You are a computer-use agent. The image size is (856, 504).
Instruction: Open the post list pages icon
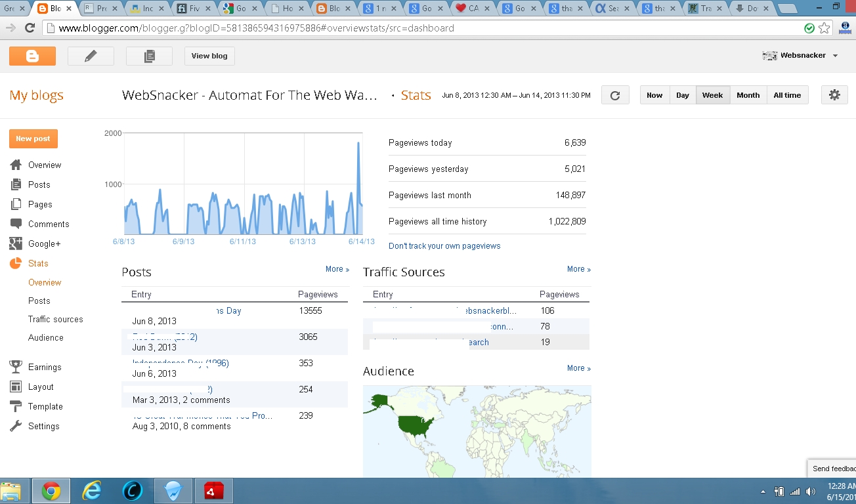point(149,56)
